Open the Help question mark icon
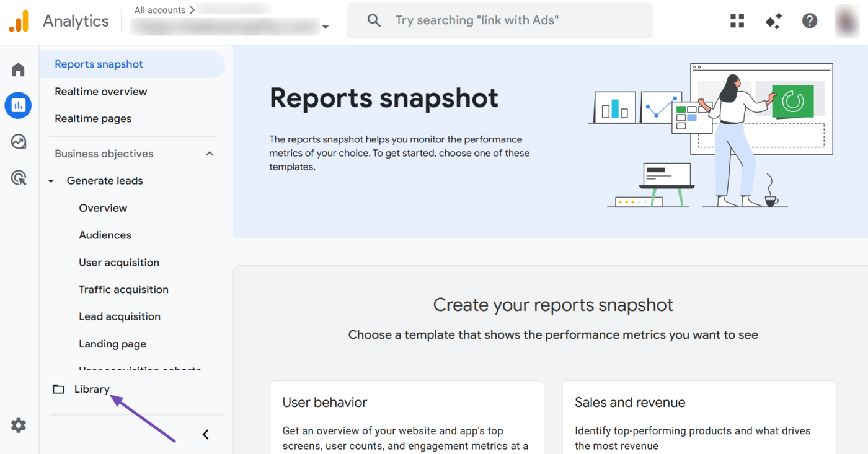This screenshot has width=868, height=454. click(x=810, y=20)
